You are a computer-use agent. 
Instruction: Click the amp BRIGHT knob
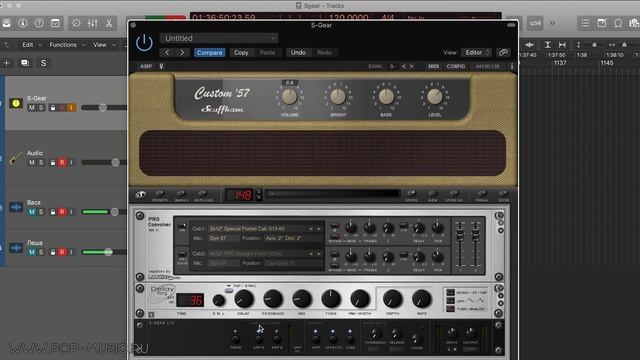[x=338, y=97]
